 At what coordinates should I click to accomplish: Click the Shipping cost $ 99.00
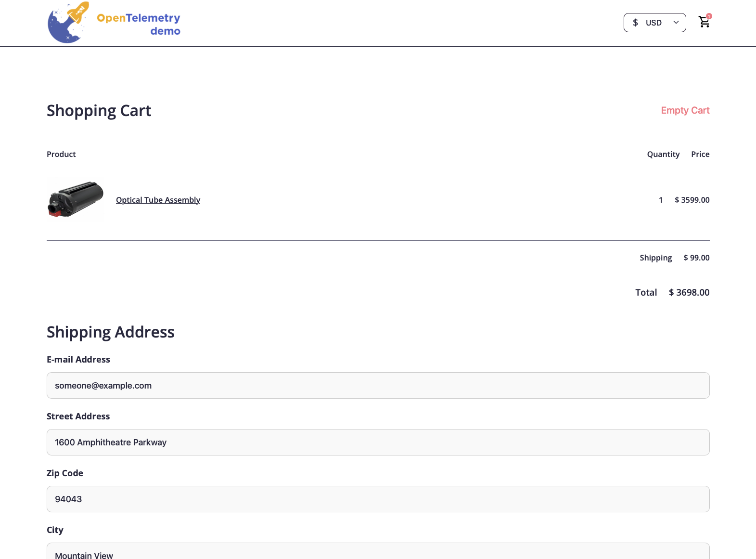[x=696, y=258]
